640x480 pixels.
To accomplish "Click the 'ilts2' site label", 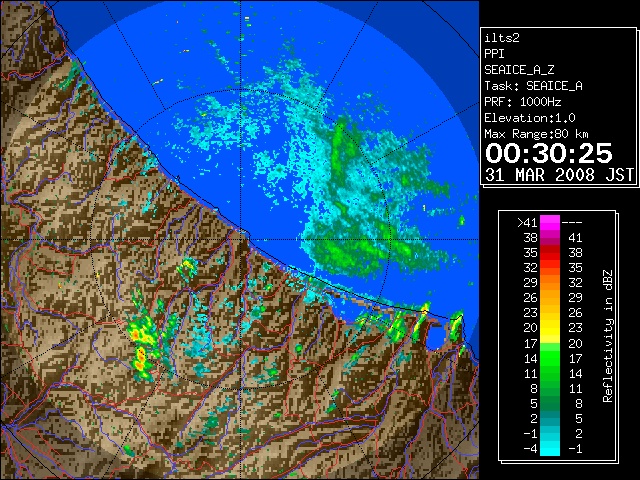I will 502,38.
